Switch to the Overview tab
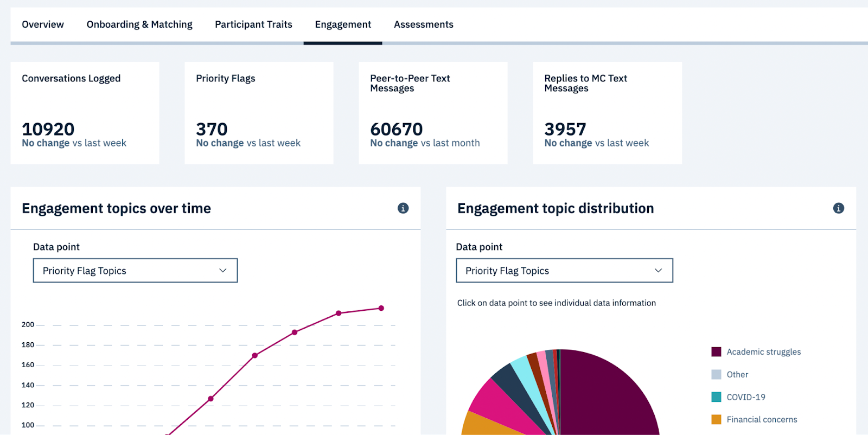 (43, 24)
